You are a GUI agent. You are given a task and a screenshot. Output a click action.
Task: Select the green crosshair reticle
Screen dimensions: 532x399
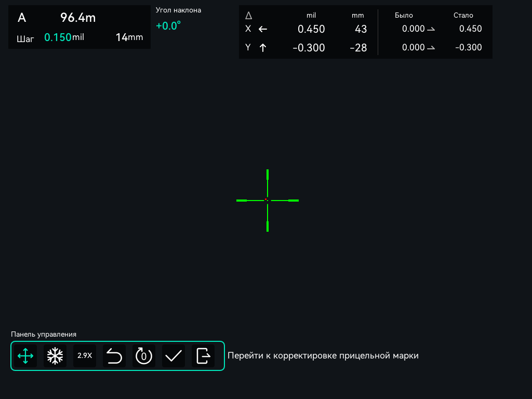[x=268, y=201]
